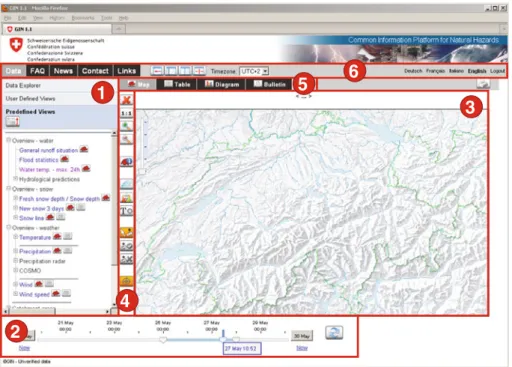The image size is (512, 367).
Task: Open the table icon beside New snow 3 days
Action: [80, 207]
